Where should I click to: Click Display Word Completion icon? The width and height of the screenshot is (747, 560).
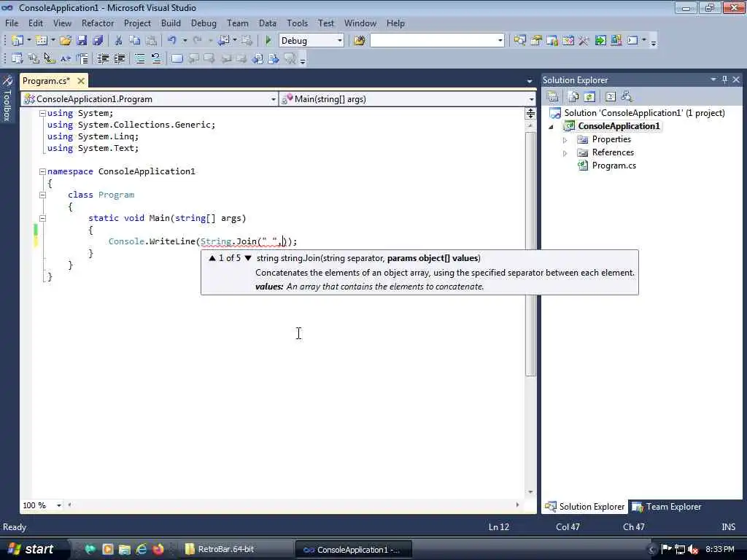(66, 58)
